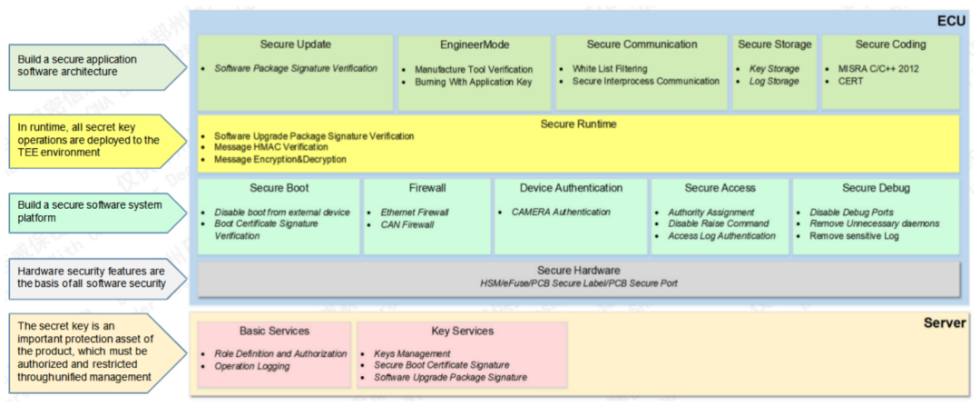
Task: Click the "Secure Runtime" heading
Action: [x=578, y=124]
